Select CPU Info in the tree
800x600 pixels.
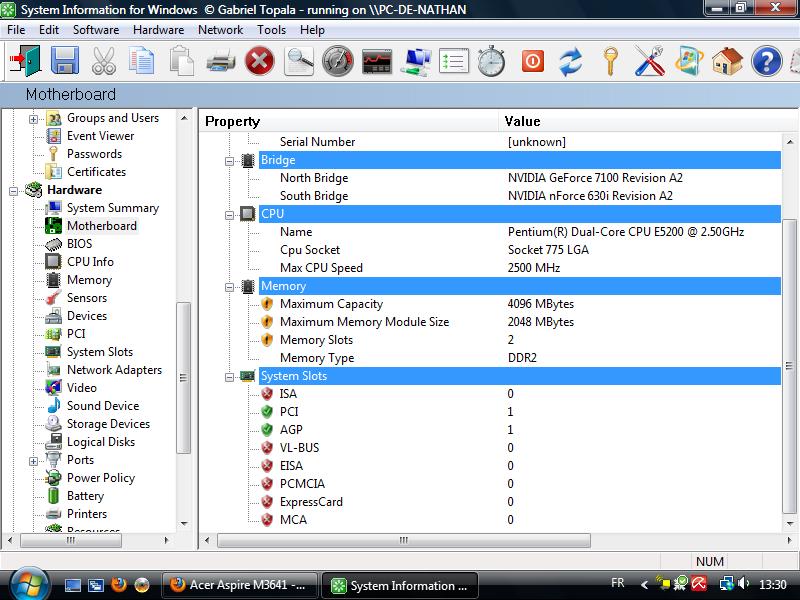click(90, 262)
